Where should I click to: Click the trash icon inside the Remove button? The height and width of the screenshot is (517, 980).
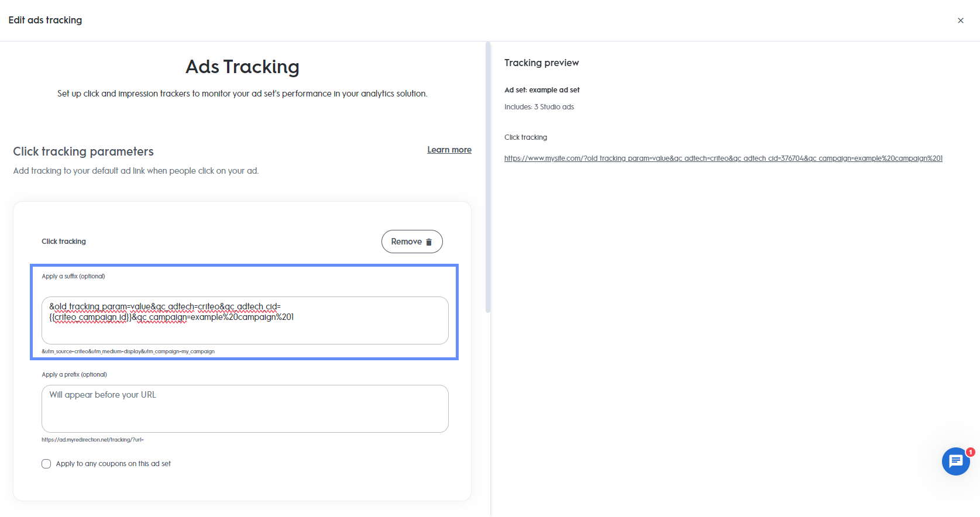click(429, 241)
